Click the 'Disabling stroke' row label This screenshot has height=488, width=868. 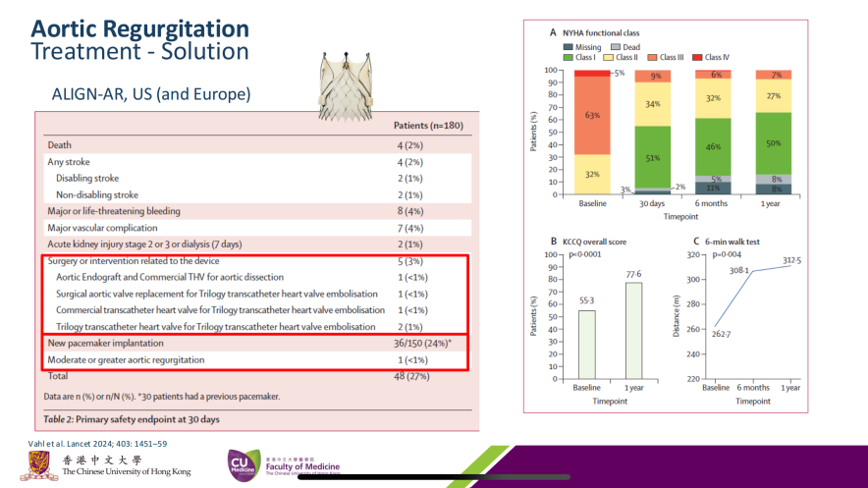tap(87, 178)
